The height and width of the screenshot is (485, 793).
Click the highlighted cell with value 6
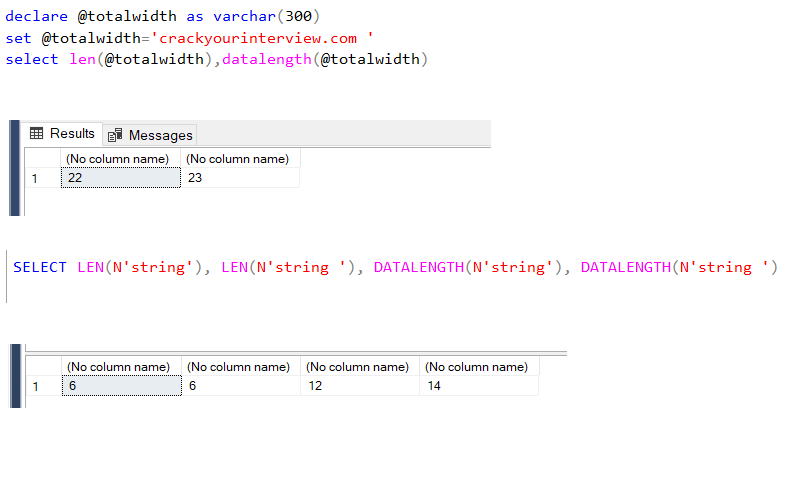coord(120,386)
